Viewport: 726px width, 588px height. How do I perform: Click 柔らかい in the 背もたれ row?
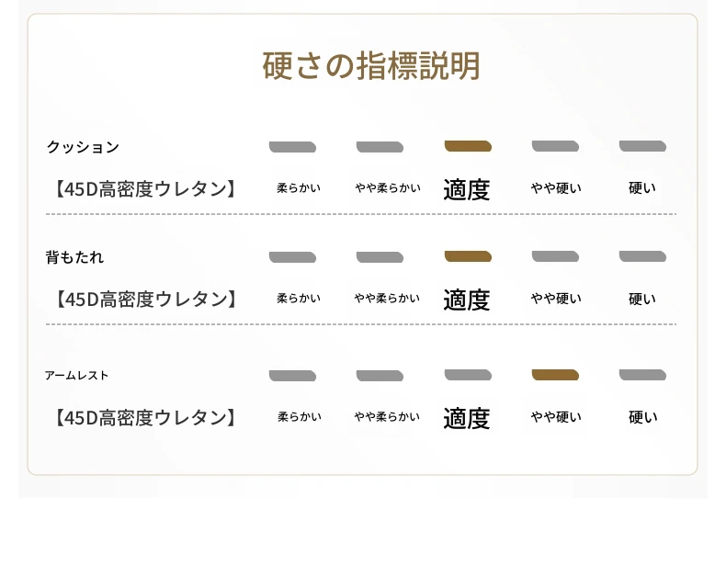click(x=299, y=299)
